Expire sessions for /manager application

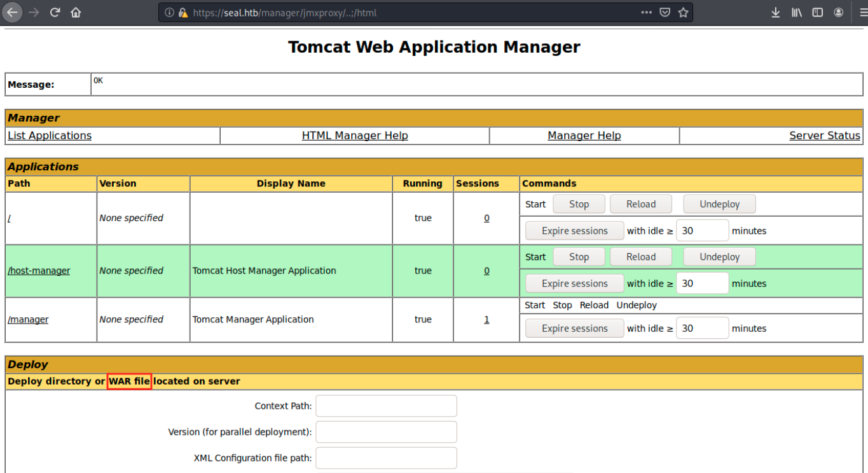[575, 329]
